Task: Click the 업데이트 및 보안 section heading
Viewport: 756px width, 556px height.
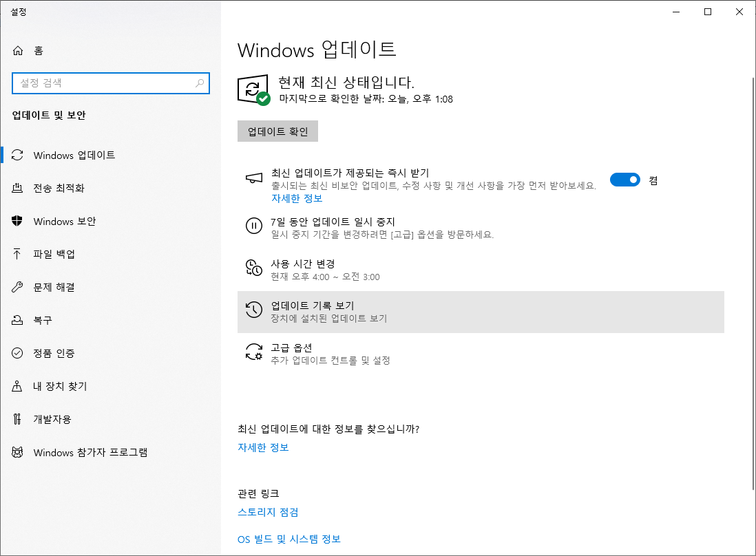Action: [49, 115]
